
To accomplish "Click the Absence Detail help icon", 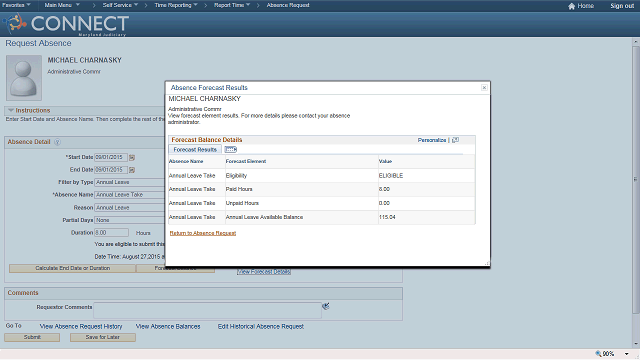I will coord(57,142).
